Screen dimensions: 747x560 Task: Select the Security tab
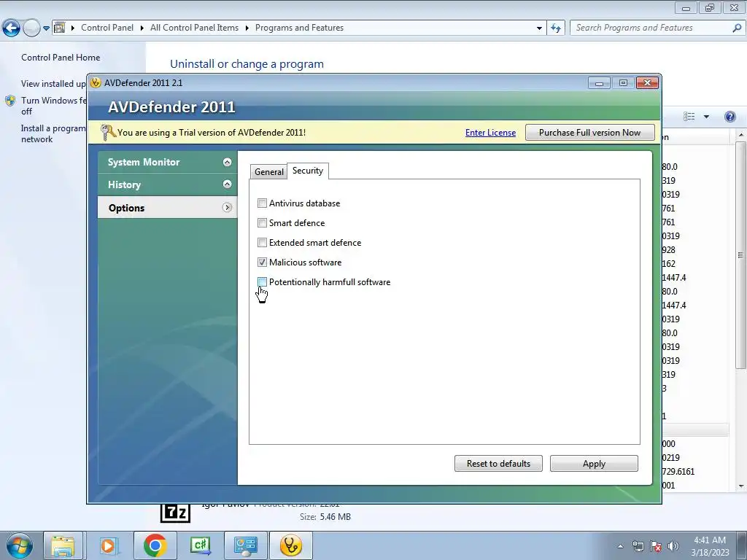click(x=308, y=171)
